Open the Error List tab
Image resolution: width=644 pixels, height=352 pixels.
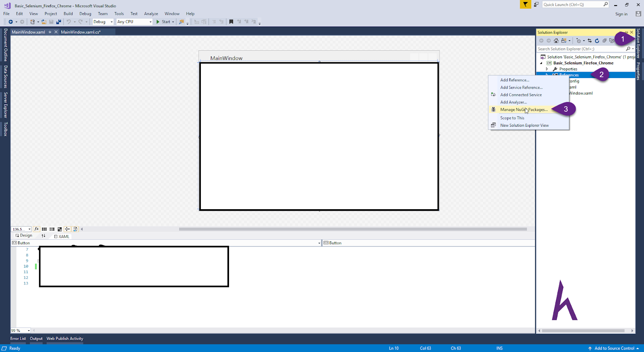click(x=18, y=339)
